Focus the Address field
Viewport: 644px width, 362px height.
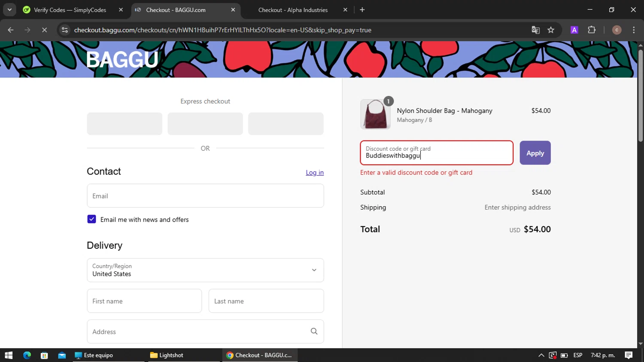pyautogui.click(x=205, y=332)
